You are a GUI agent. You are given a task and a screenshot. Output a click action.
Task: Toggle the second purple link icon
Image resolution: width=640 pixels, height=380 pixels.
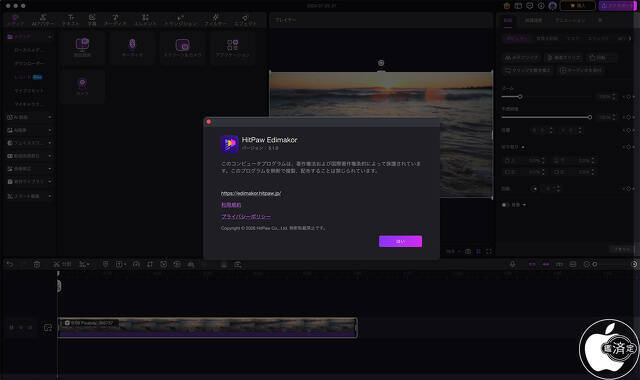(x=546, y=264)
